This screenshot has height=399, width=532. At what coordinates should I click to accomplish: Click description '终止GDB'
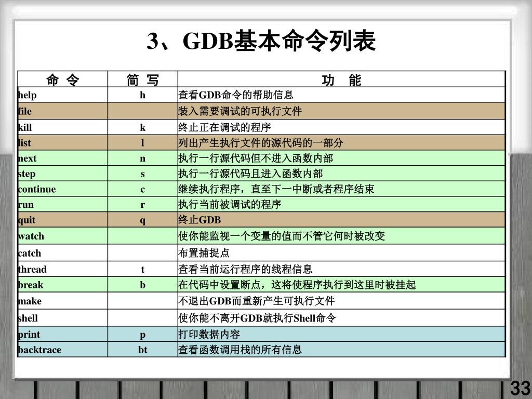[x=199, y=220]
